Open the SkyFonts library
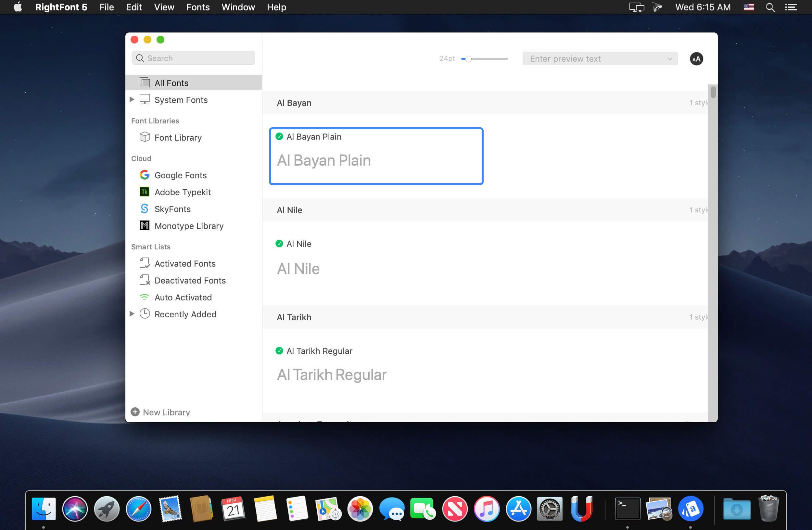The height and width of the screenshot is (530, 812). coord(172,209)
